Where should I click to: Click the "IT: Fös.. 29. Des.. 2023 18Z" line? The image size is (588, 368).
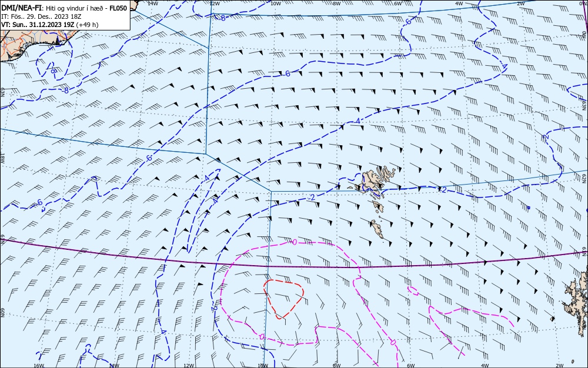(x=41, y=16)
